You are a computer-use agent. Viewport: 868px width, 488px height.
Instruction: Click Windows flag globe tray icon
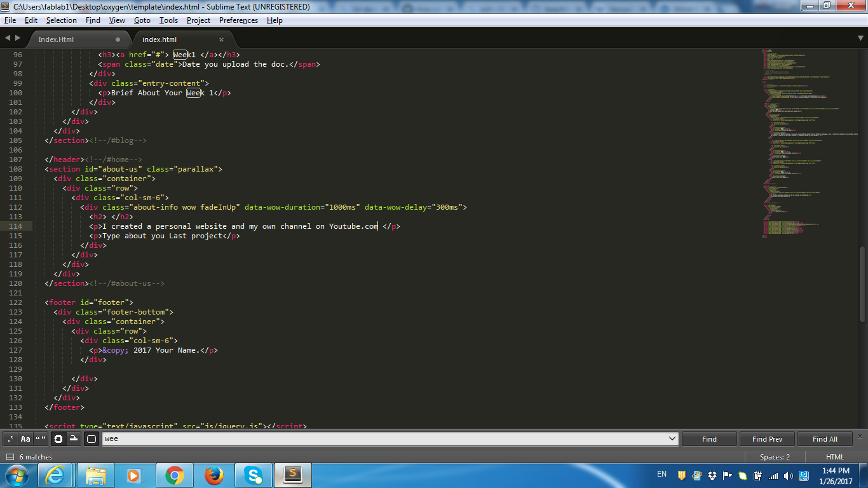697,475
